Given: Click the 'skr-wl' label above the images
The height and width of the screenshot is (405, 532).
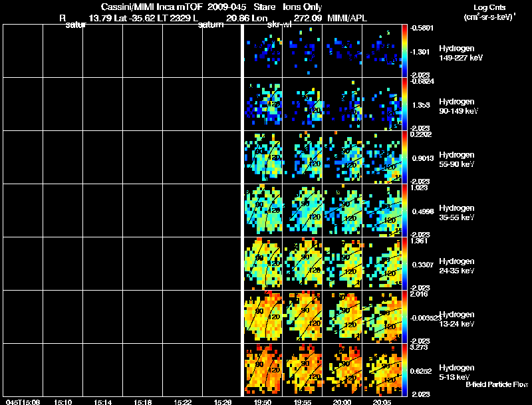Looking at the screenshot, I should click(x=279, y=25).
